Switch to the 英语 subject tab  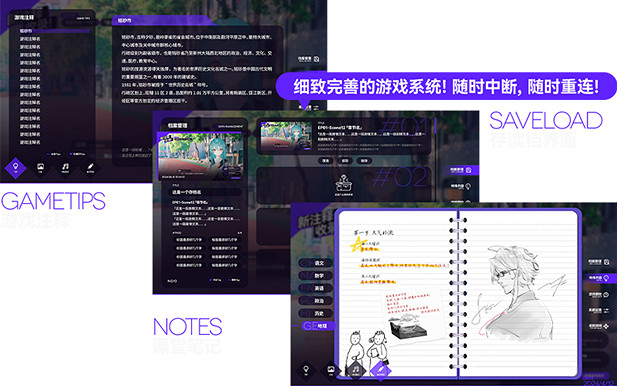click(316, 288)
